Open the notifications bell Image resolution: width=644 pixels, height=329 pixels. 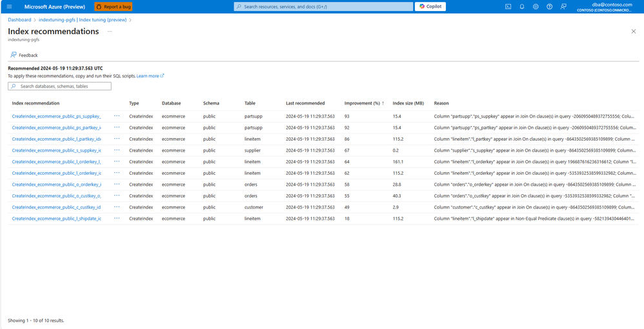[x=522, y=6]
